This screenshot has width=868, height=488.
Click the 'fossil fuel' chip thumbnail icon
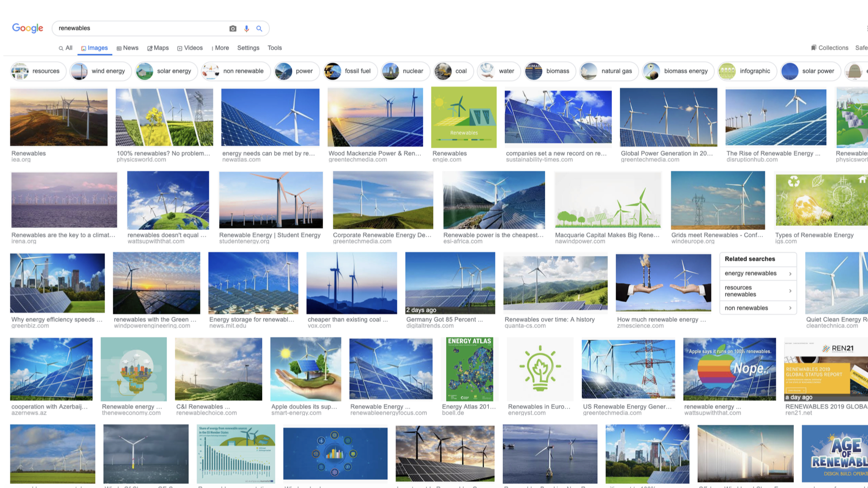click(332, 71)
